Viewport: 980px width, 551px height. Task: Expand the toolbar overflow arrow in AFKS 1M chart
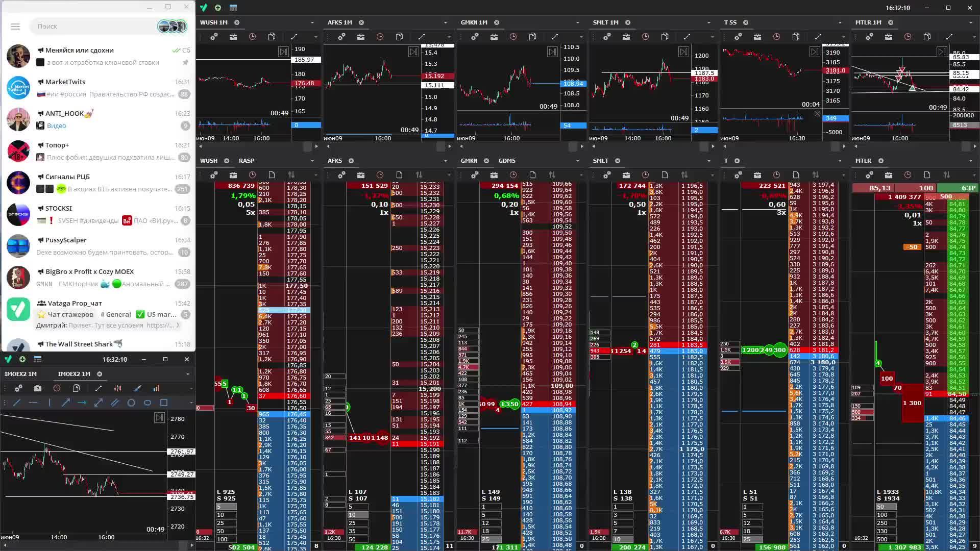(449, 37)
